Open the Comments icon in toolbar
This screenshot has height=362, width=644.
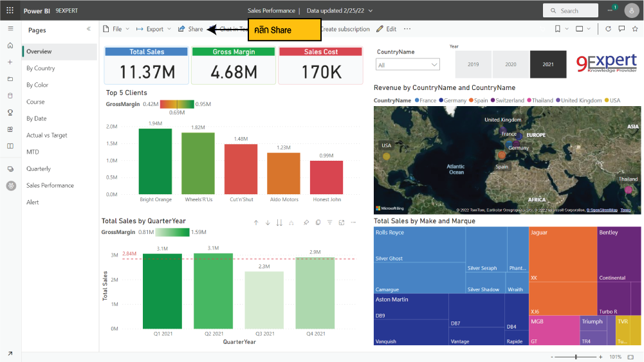621,29
